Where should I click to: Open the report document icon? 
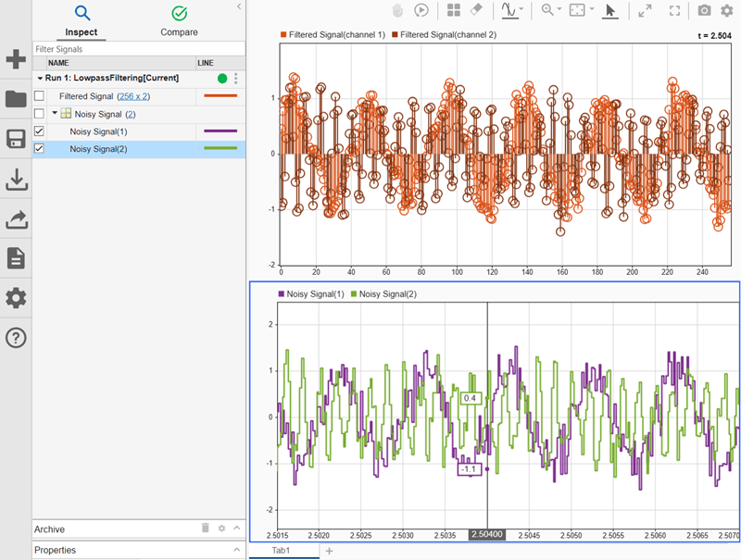tap(16, 258)
